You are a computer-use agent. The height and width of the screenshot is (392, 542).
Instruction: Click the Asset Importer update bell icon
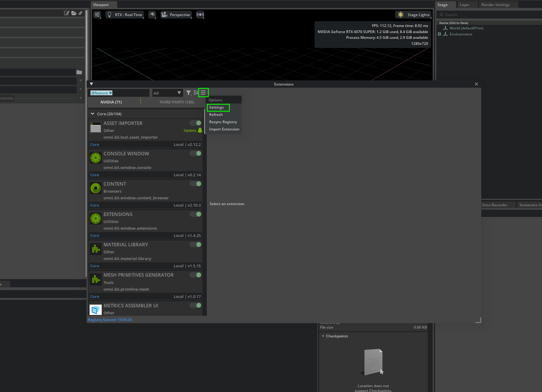200,130
